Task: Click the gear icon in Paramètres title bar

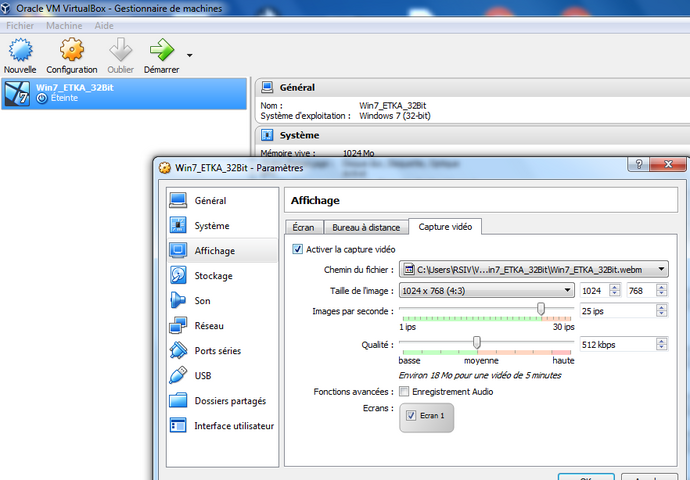Action: click(165, 168)
